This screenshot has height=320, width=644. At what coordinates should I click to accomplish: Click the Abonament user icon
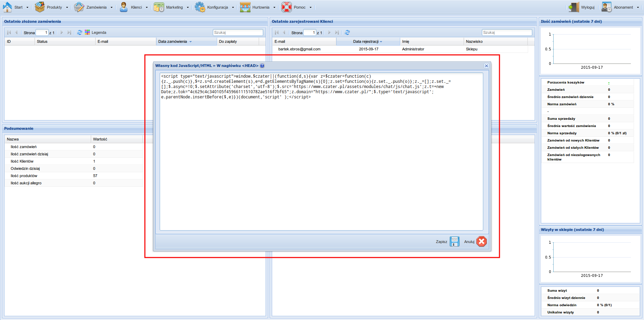click(606, 7)
